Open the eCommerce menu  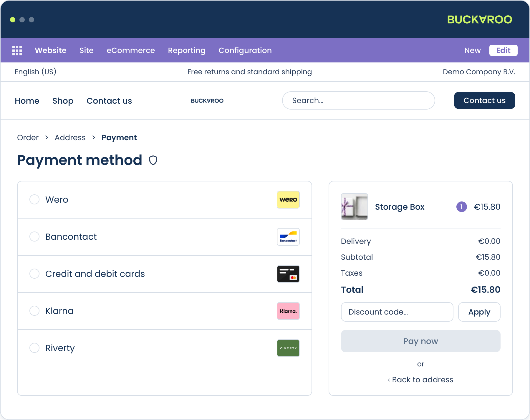[x=131, y=50]
